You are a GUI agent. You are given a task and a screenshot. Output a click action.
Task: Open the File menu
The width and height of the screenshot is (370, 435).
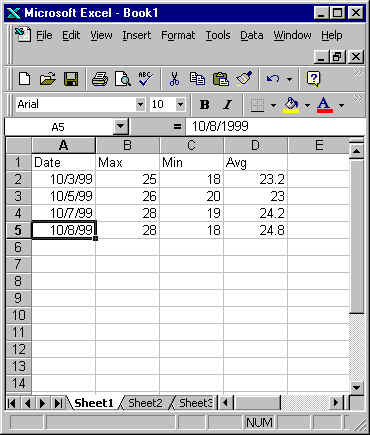click(x=44, y=35)
